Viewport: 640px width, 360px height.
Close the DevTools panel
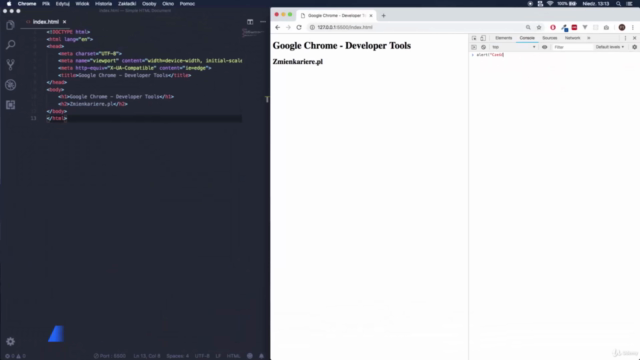(x=634, y=38)
